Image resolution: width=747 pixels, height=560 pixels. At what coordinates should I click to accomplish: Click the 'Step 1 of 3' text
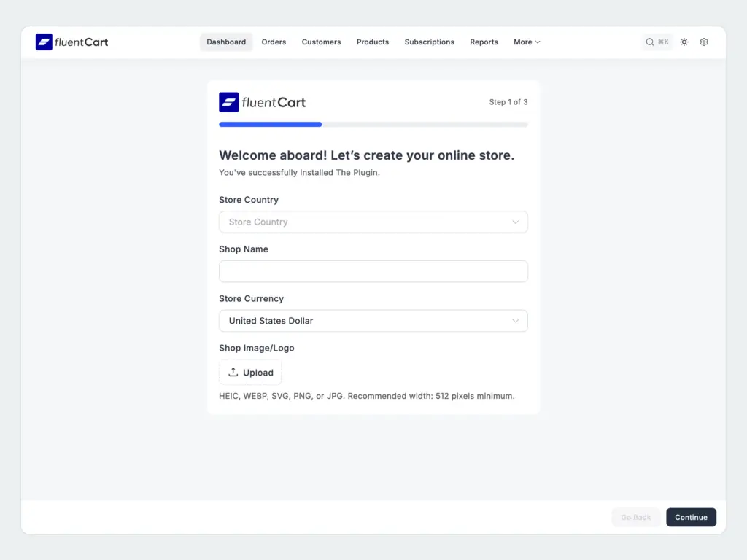[x=508, y=102]
